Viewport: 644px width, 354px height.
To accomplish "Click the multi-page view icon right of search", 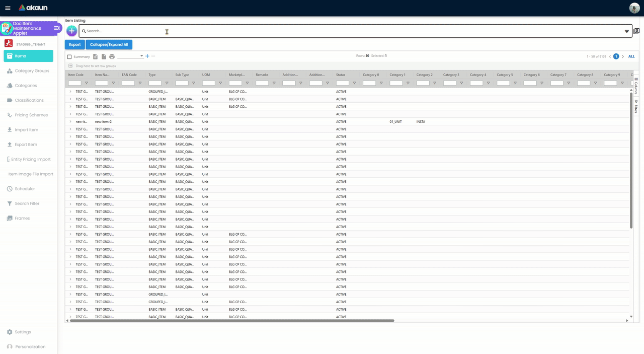I will point(636,31).
